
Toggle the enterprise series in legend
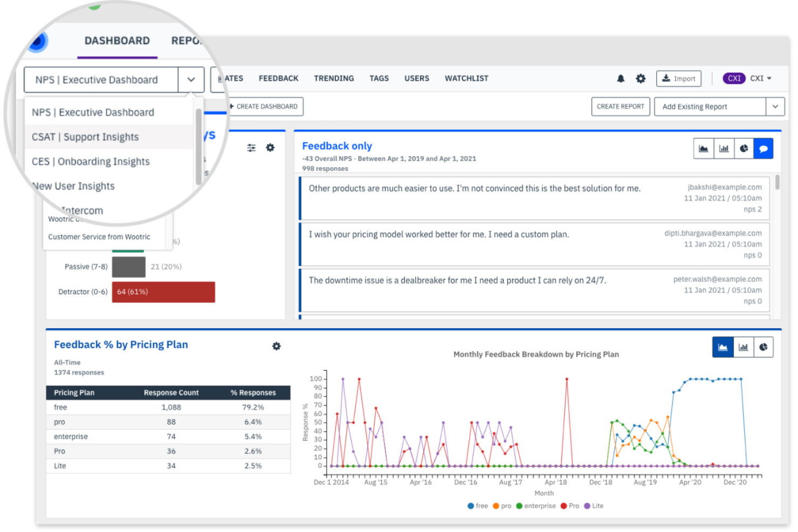(536, 506)
